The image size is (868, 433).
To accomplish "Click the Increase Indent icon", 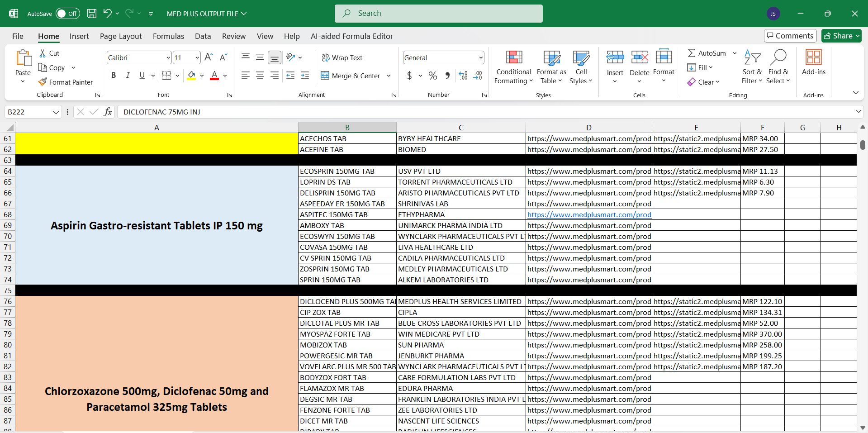I will click(x=305, y=76).
